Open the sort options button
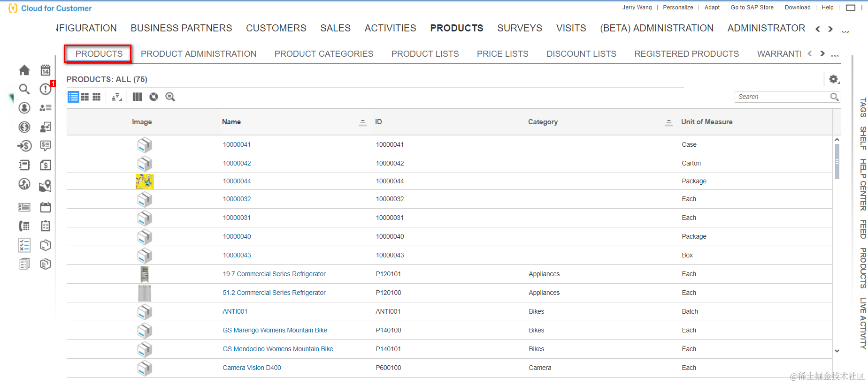 tap(117, 97)
